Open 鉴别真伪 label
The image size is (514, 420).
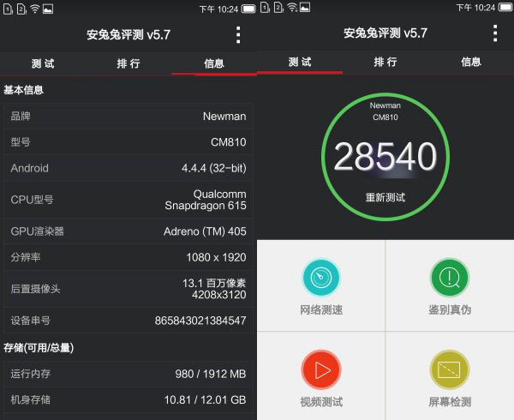pyautogui.click(x=450, y=309)
